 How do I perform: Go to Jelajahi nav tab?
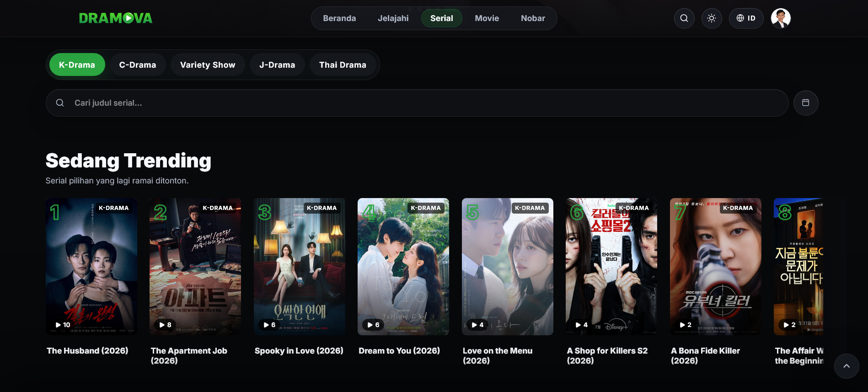(393, 18)
